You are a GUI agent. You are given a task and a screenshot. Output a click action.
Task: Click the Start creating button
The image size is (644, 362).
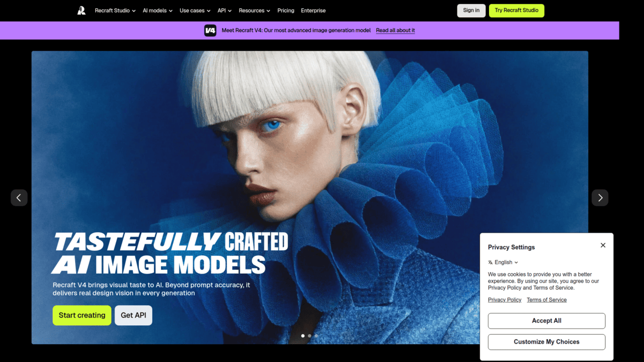click(82, 315)
